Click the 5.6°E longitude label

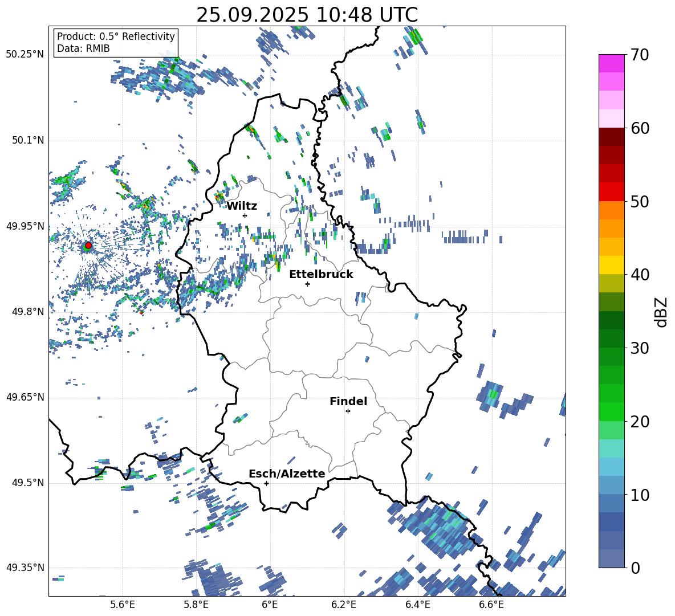[x=123, y=605]
